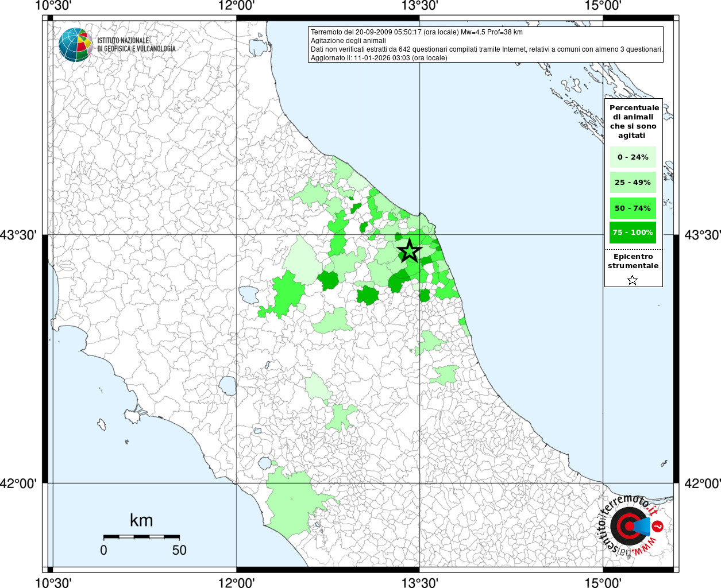Viewport: 721px width, 588px height.
Task: Select Lake Trasimeno on the map
Action: click(x=249, y=295)
